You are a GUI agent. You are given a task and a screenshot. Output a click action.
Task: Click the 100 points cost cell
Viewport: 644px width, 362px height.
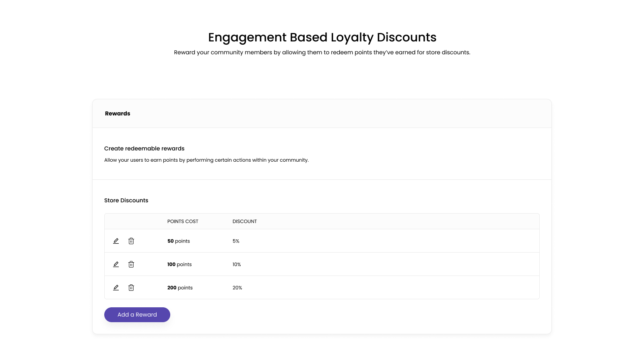tap(180, 264)
